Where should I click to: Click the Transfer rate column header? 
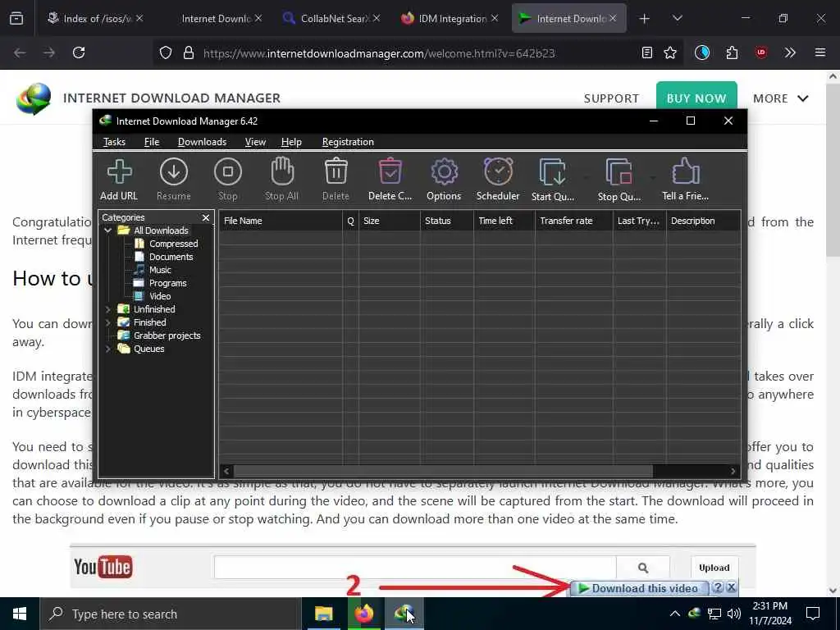573,221
